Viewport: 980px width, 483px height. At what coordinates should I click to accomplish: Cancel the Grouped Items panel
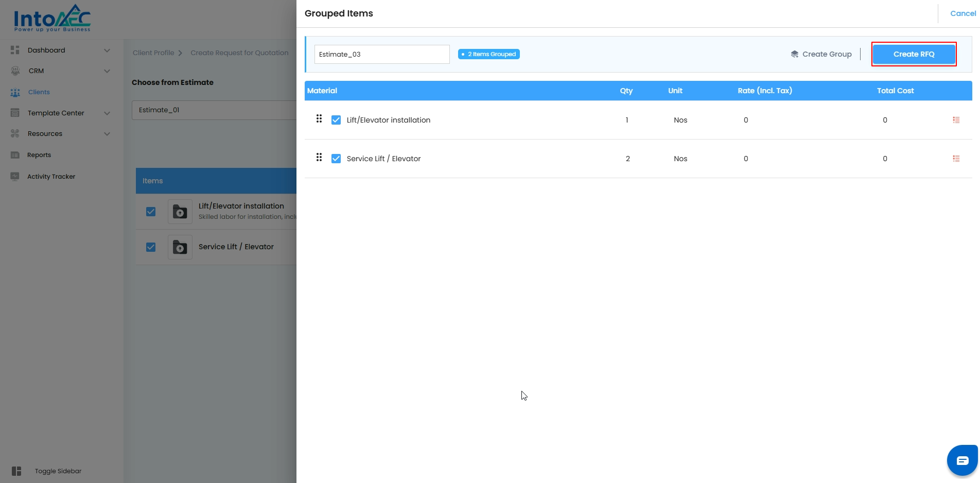[x=963, y=13]
